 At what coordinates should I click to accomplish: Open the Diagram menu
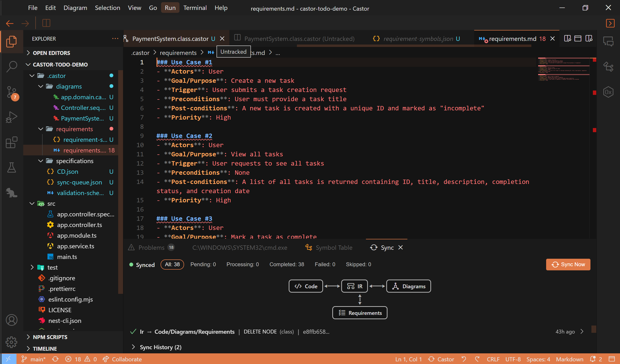pos(75,8)
